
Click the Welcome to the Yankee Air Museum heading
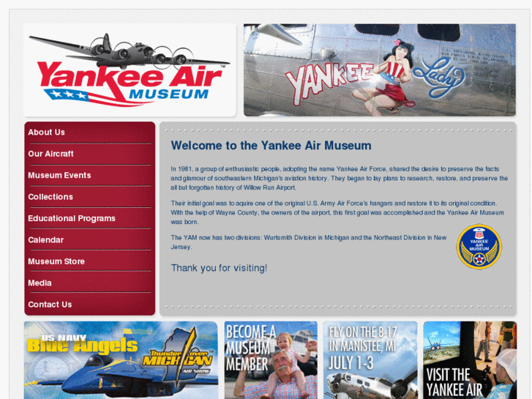click(271, 146)
